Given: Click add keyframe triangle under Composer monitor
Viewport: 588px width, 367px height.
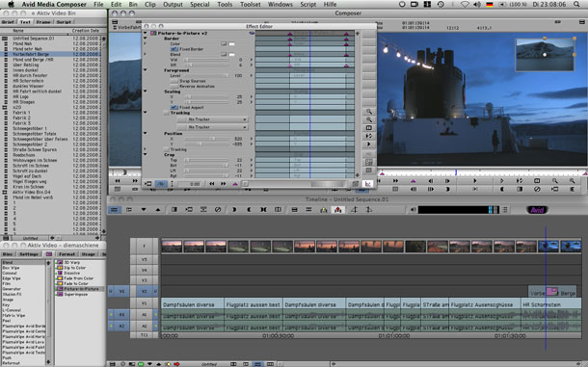Looking at the screenshot, I should pos(413,181).
